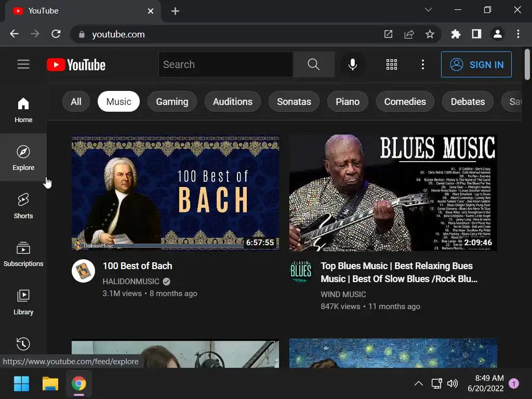Toggle Chrome side panel

(x=477, y=34)
